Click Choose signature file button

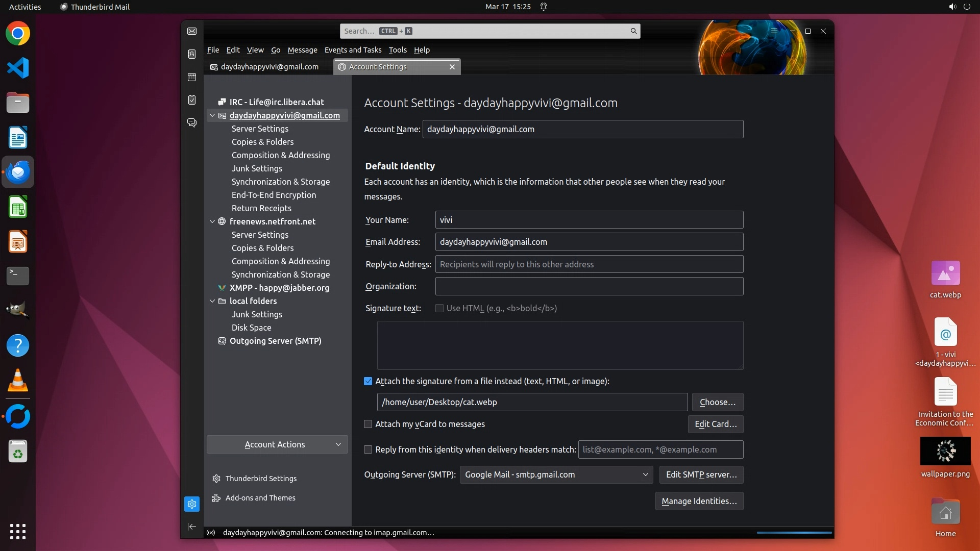click(717, 402)
